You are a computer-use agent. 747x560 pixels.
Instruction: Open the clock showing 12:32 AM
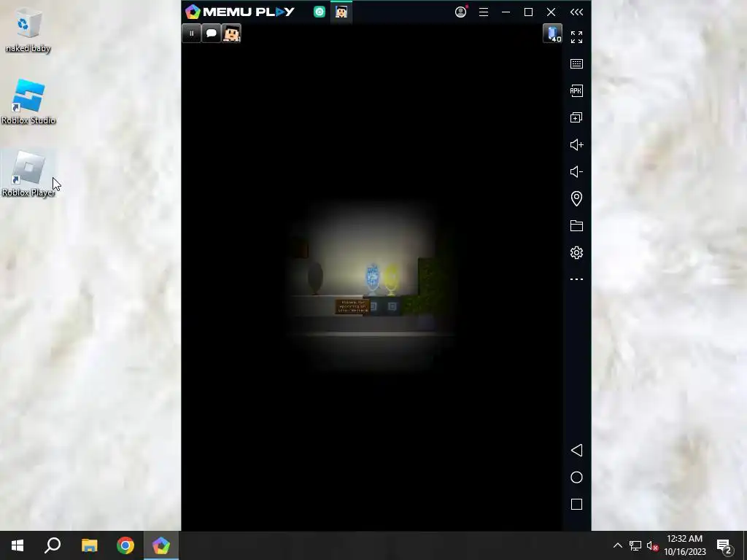click(x=684, y=545)
